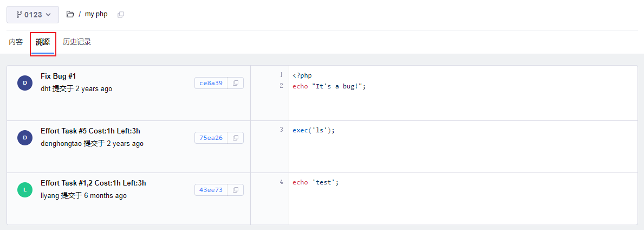Copy commit hash ce8a39
The image size is (644, 230).
point(236,83)
